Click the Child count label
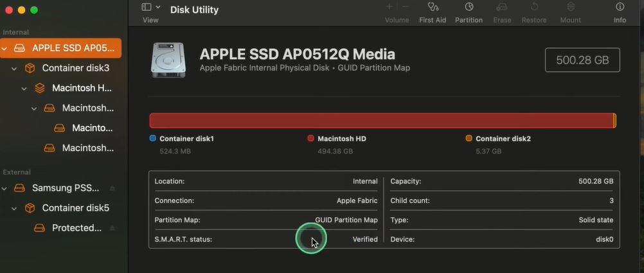644x273 pixels. (410, 201)
